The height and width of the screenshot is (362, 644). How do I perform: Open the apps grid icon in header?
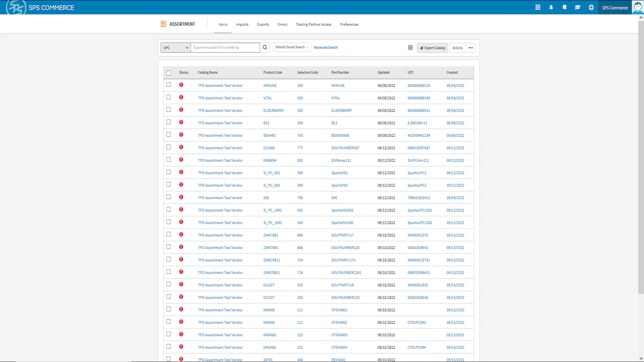(x=538, y=7)
